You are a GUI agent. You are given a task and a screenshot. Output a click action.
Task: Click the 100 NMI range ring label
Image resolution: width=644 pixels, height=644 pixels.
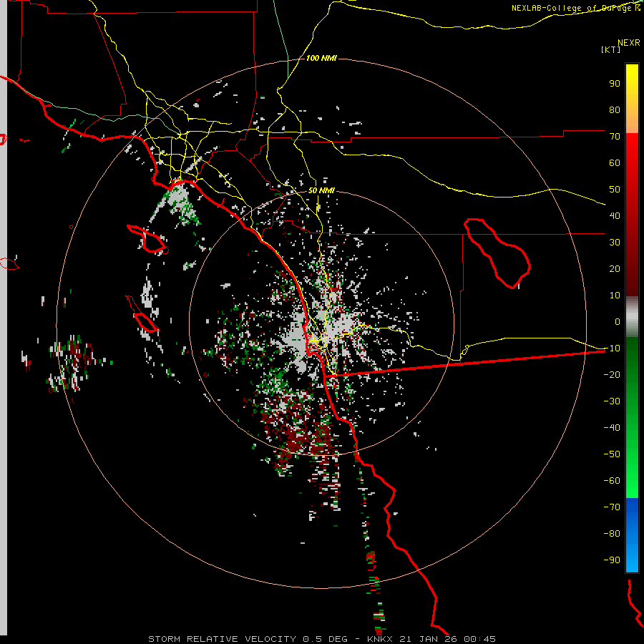click(321, 59)
